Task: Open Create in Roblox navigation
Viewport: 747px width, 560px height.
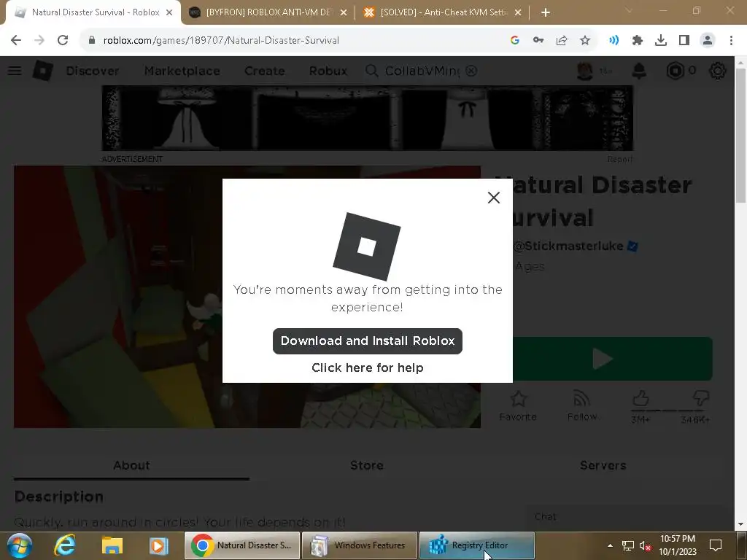Action: (x=264, y=71)
